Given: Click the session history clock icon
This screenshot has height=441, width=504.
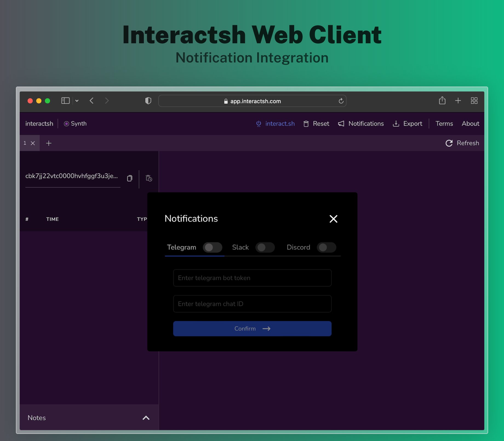Looking at the screenshot, I should [149, 178].
